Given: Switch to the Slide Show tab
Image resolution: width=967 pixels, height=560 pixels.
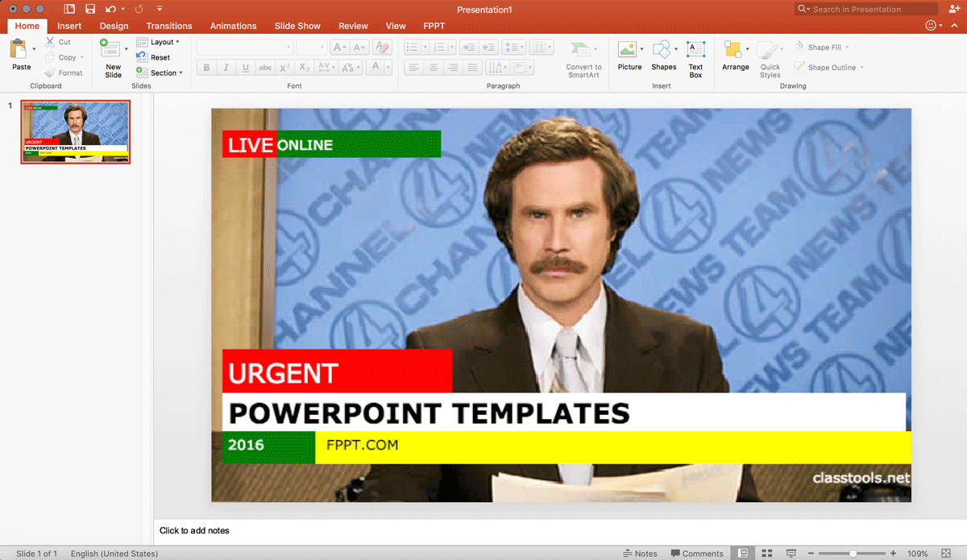Looking at the screenshot, I should click(297, 26).
